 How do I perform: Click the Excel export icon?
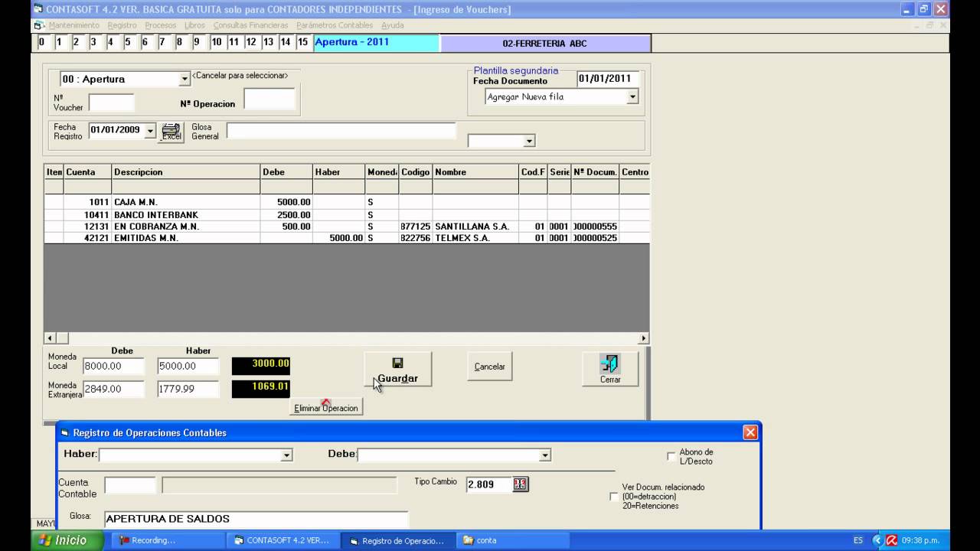[x=171, y=132]
